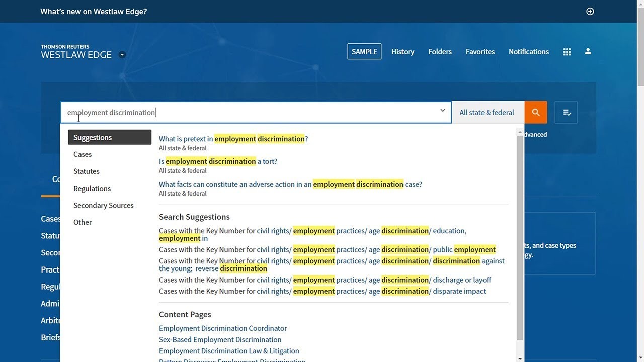This screenshot has width=644, height=362.
Task: Open dropdown next to Westlaw Edge logo
Action: coord(122,55)
